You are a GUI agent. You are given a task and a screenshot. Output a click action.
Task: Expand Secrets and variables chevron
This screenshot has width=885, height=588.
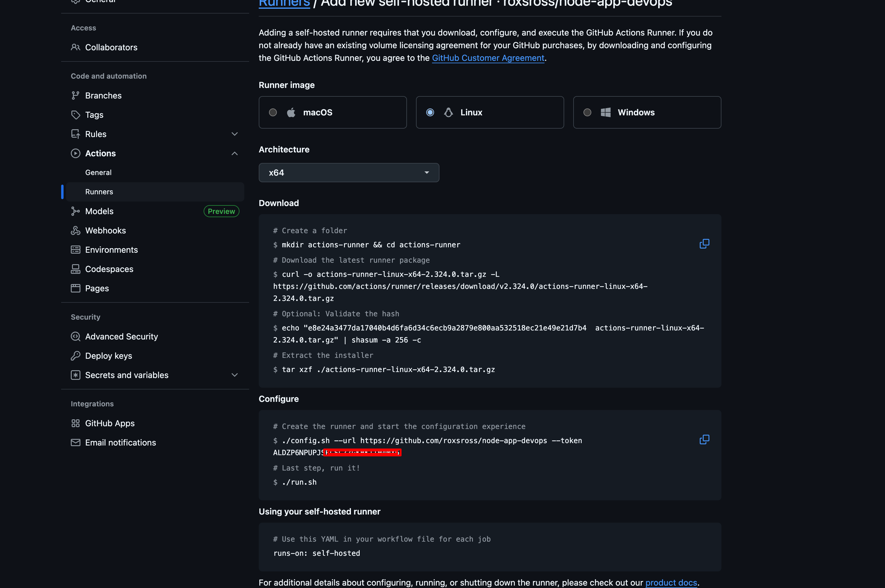(235, 375)
